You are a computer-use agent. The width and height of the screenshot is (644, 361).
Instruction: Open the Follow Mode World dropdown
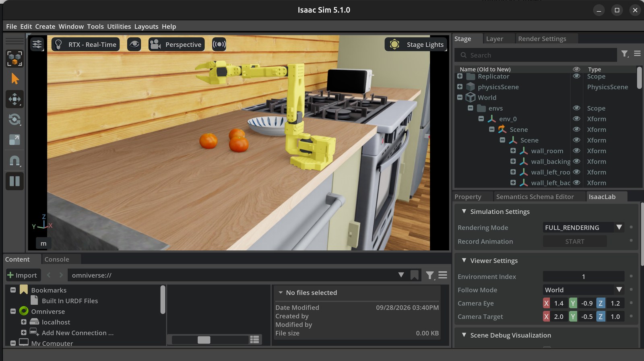[x=584, y=290]
